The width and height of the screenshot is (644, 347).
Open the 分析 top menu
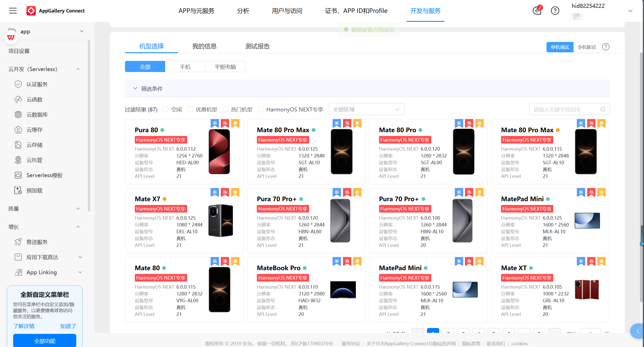(x=243, y=11)
